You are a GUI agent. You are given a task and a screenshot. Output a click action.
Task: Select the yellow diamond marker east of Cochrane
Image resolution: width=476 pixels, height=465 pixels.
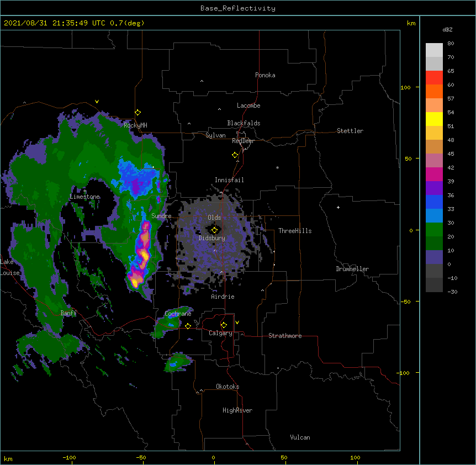click(188, 326)
